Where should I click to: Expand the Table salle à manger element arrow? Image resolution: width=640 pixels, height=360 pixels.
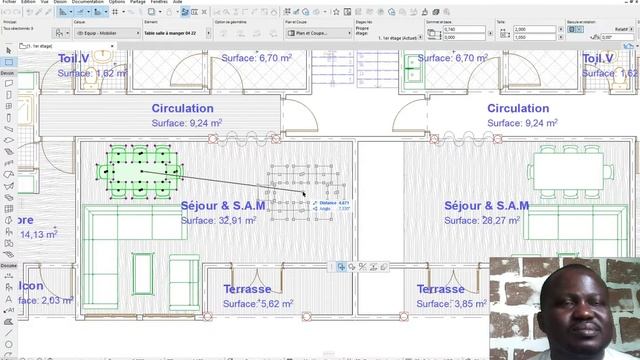coord(209,33)
